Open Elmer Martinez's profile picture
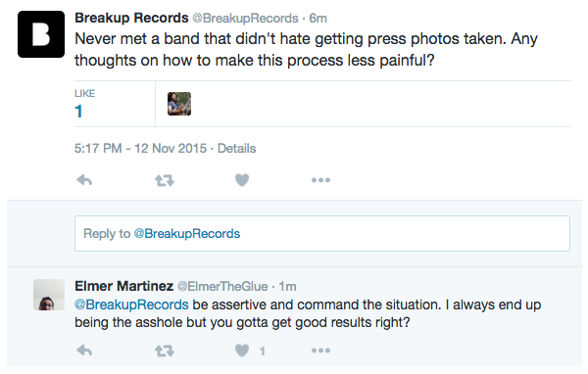 49,295
